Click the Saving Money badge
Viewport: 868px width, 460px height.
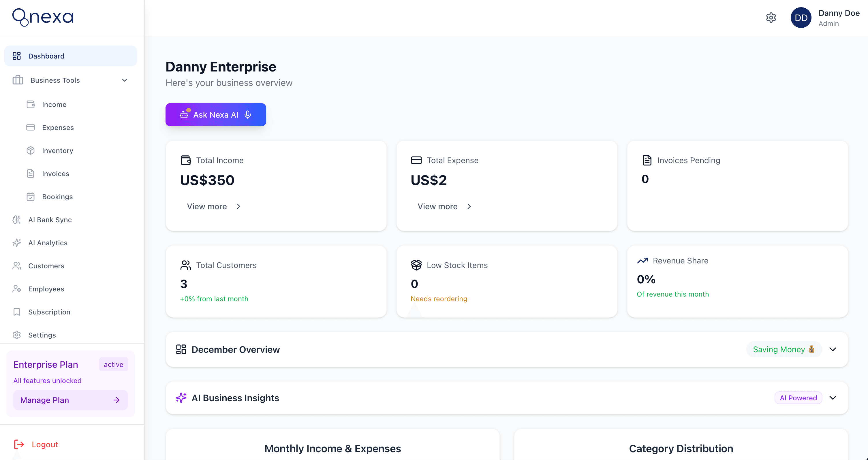783,349
